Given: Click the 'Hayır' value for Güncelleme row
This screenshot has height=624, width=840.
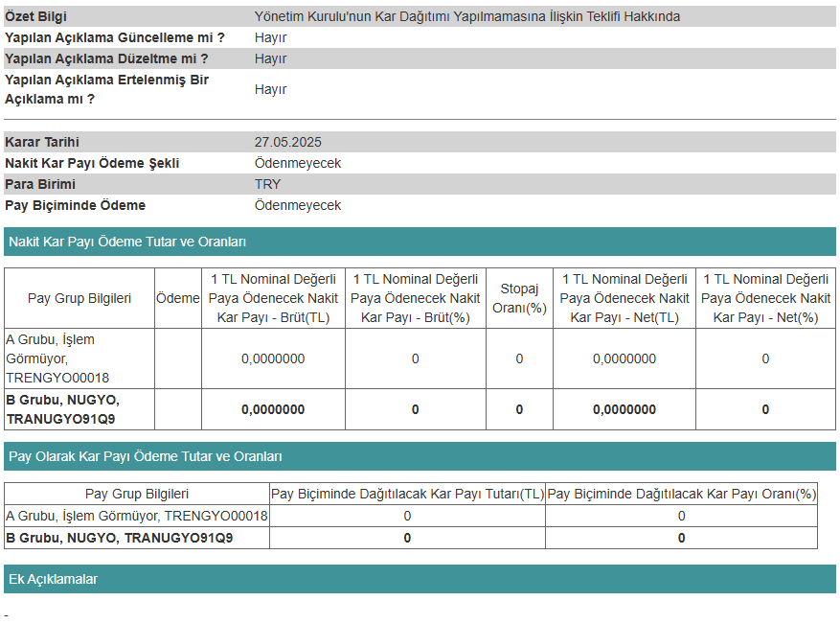Looking at the screenshot, I should [x=270, y=37].
